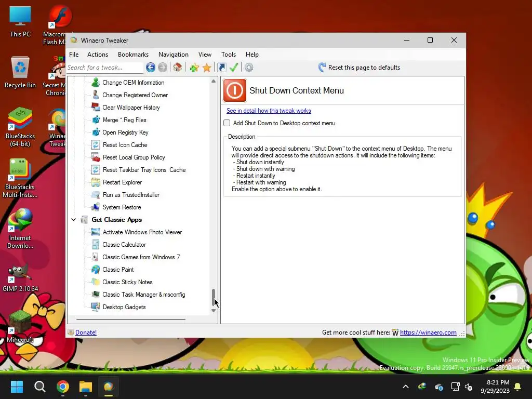The width and height of the screenshot is (532, 399).
Task: Click Reset this page to defaults
Action: (359, 68)
